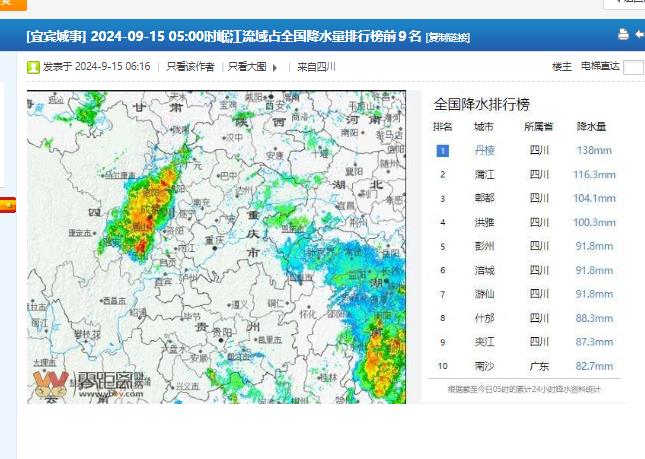The image size is (645, 459).
Task: Click the orange flag icon on the left edge
Action: click(7, 205)
